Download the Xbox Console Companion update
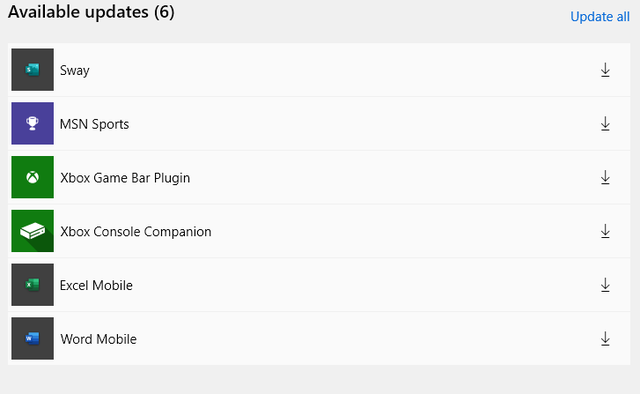640x394 pixels. [605, 231]
